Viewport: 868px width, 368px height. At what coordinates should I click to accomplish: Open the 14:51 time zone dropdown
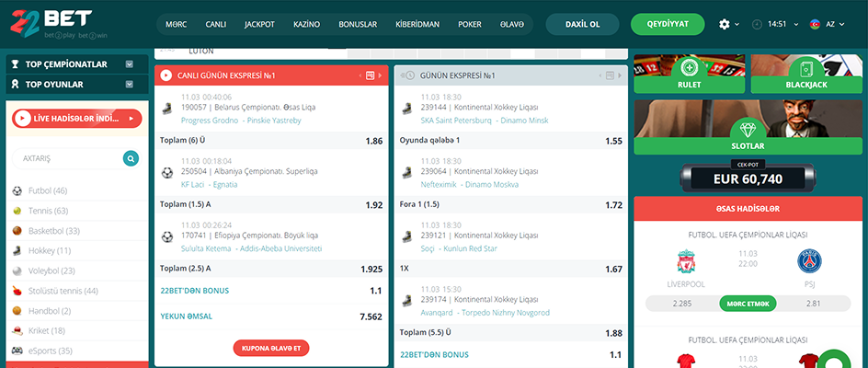coord(796,25)
